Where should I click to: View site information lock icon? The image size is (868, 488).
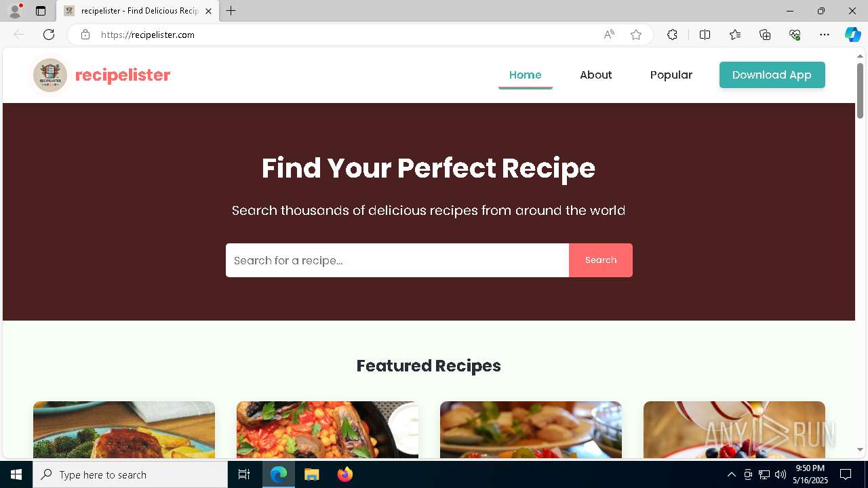[x=85, y=35]
